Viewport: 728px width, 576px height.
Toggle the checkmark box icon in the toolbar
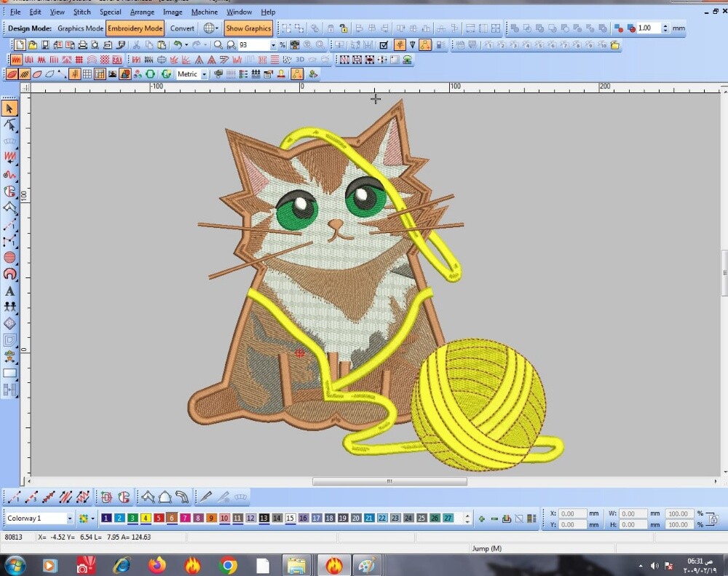pyautogui.click(x=384, y=45)
